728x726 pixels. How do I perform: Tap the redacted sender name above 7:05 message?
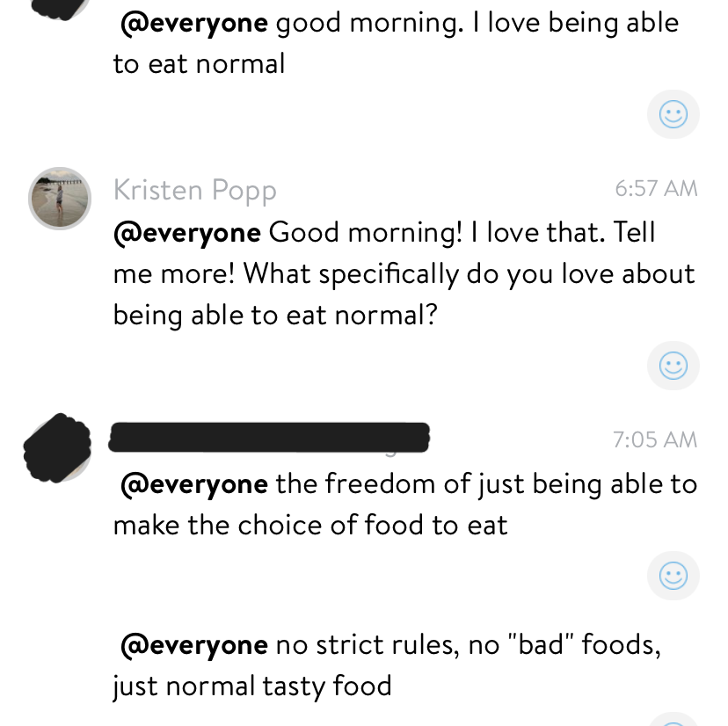[x=269, y=438]
